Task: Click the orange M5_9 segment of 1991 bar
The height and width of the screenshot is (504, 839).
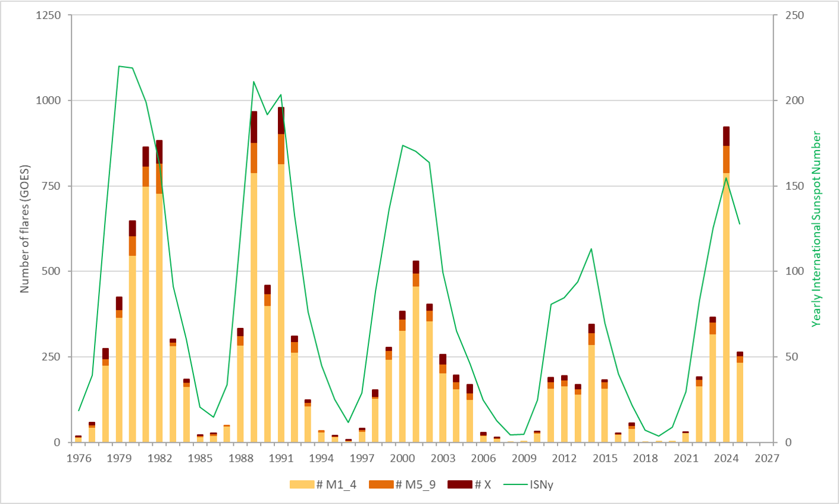Action: 281,149
